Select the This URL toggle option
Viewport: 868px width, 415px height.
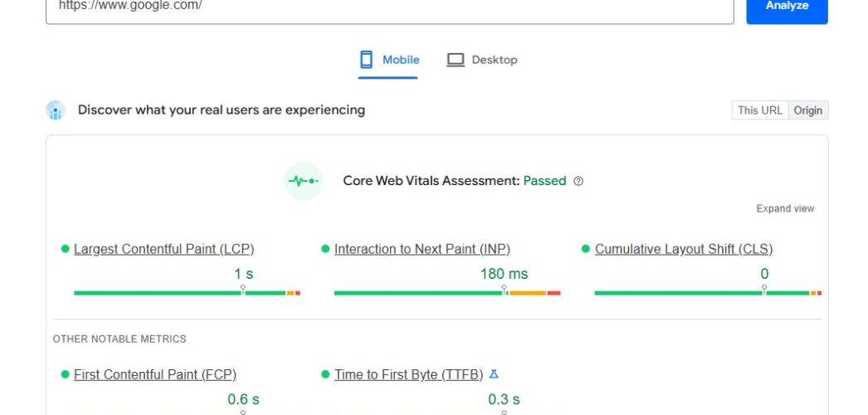tap(759, 110)
